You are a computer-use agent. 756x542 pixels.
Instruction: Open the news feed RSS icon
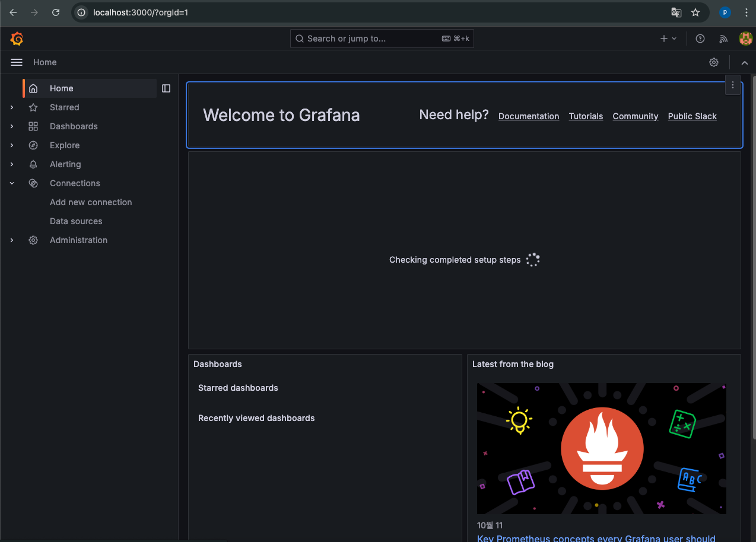tap(723, 39)
